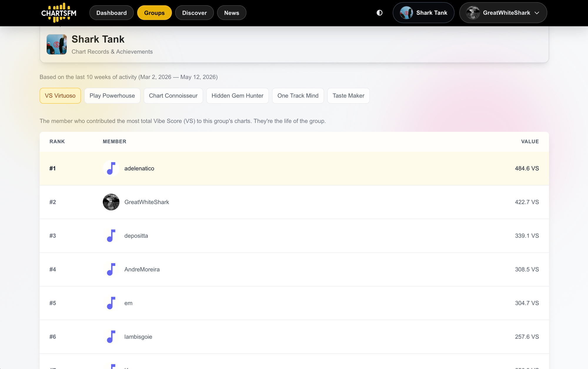Click depositta's music note avatar
588x369 pixels.
pyautogui.click(x=111, y=236)
